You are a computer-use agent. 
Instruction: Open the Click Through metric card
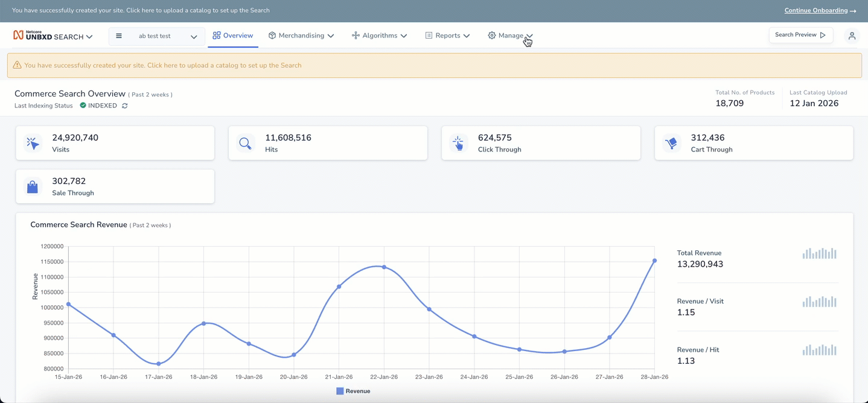click(541, 143)
